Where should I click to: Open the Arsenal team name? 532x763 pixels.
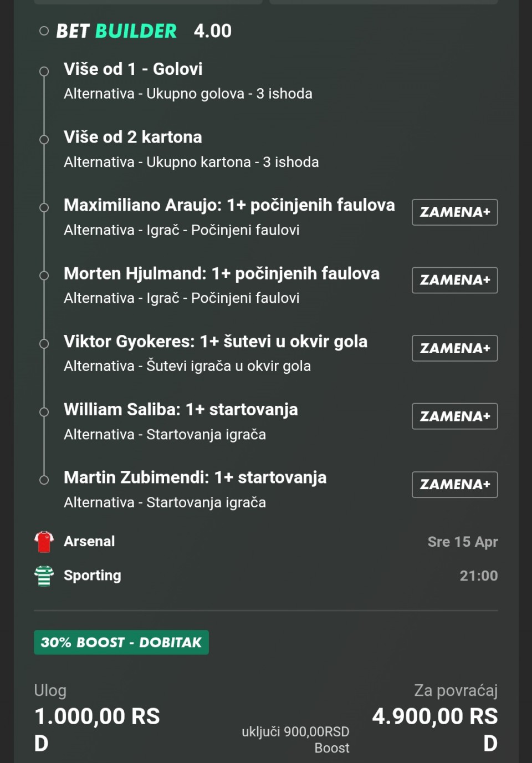pyautogui.click(x=89, y=541)
